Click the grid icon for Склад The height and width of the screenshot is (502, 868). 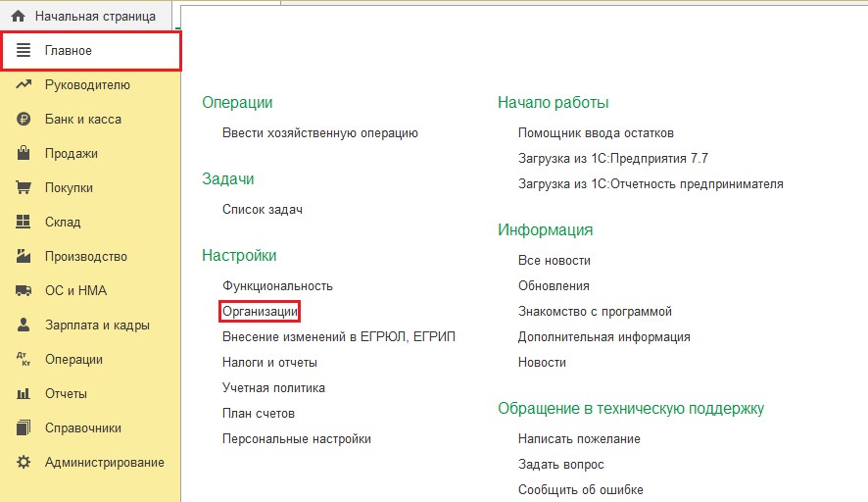(24, 223)
